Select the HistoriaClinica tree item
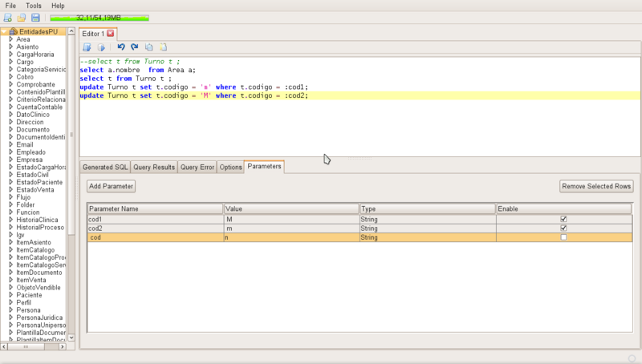The width and height of the screenshot is (642, 364). 37,220
